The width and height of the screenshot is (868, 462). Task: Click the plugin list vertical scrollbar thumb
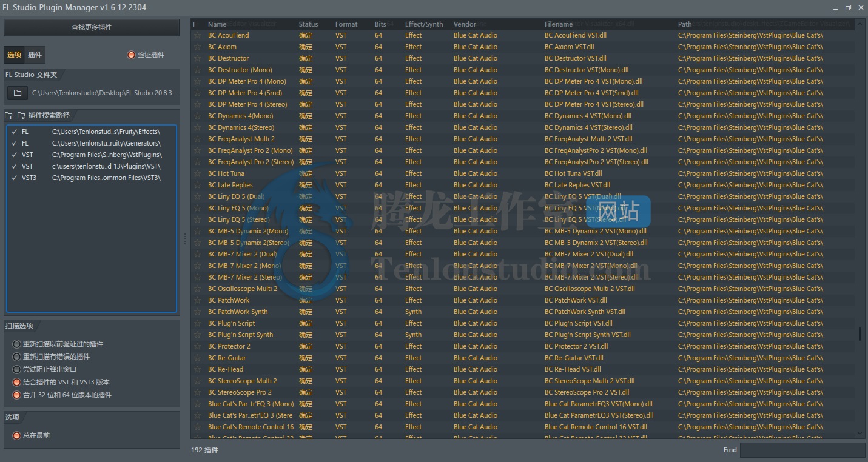860,334
